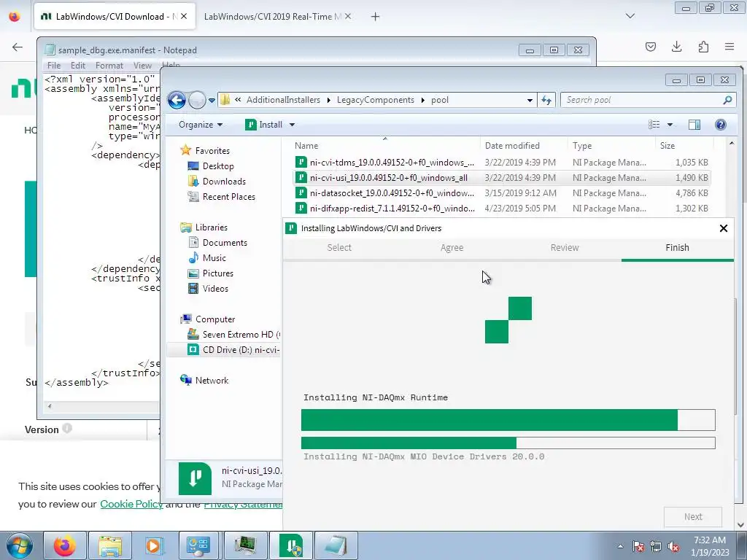This screenshot has width=747, height=560.
Task: Click the ni-cvi-tdms file's package icon
Action: click(x=301, y=163)
